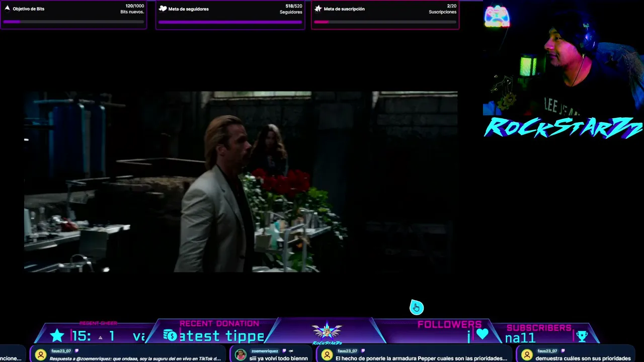Click the Meta de suscripción progress bar
This screenshot has width=644, height=362.
coord(385,22)
